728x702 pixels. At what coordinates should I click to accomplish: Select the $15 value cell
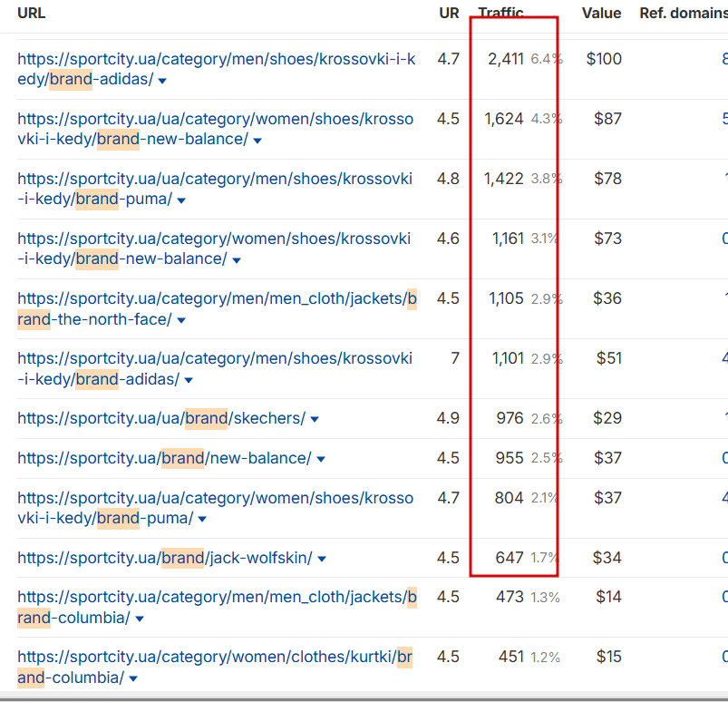pos(609,657)
